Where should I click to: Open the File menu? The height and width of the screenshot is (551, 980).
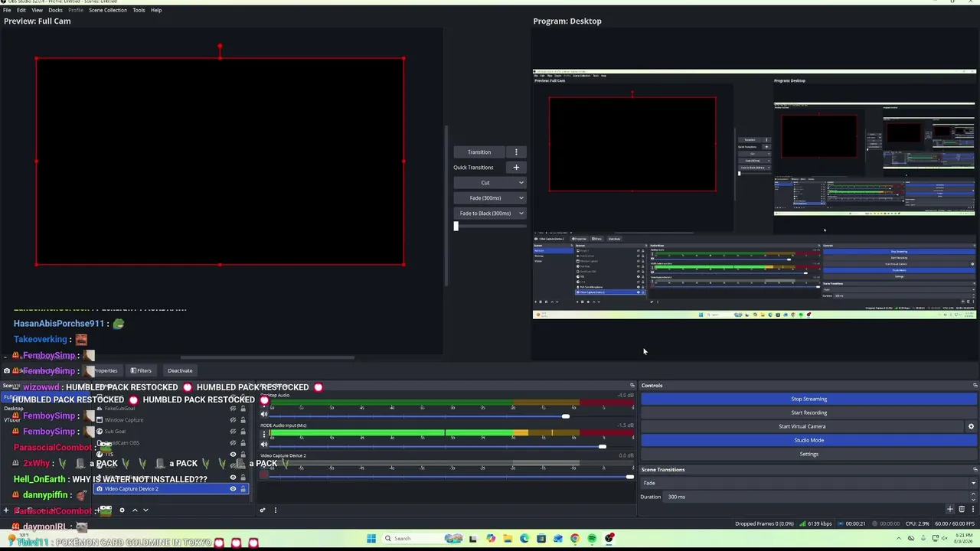click(7, 10)
